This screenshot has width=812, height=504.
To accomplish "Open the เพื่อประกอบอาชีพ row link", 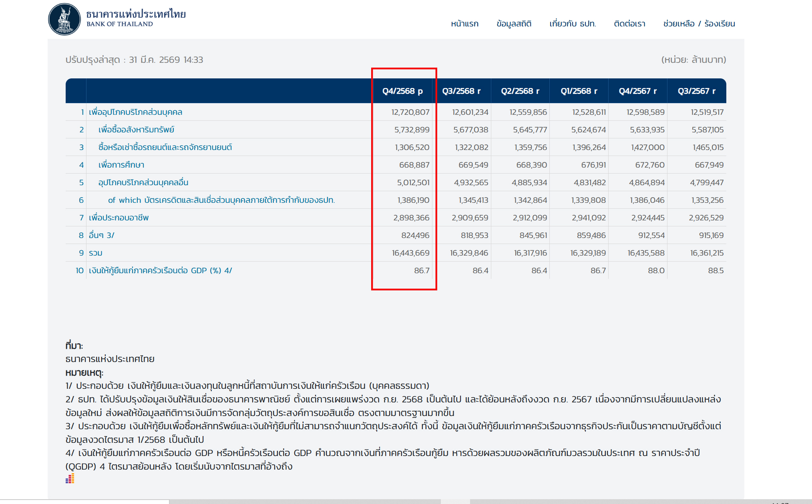I will [119, 218].
